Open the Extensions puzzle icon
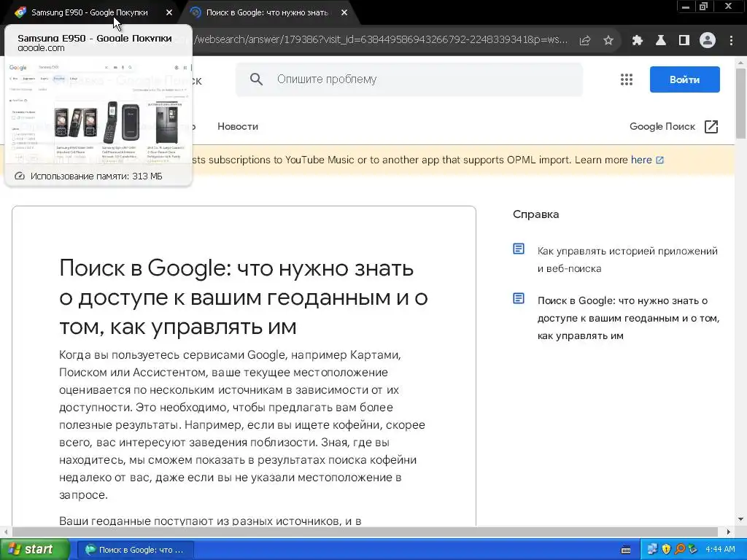Screen dimensions: 747x560 638,41
